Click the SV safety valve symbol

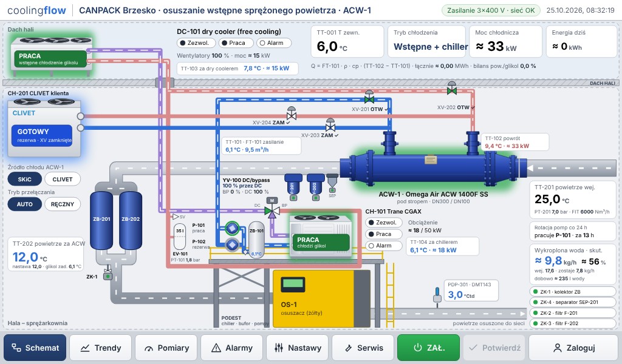click(x=176, y=217)
